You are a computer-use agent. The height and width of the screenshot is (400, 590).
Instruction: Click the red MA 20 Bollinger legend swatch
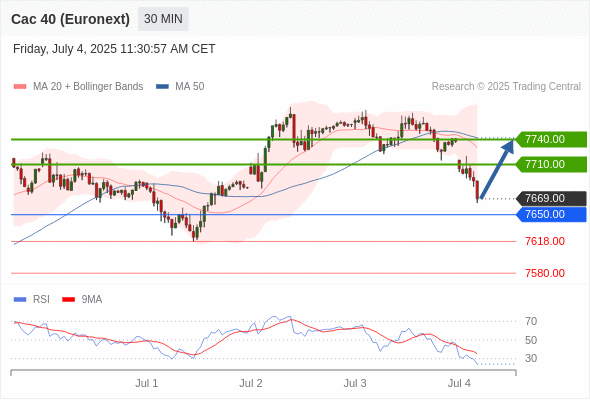point(20,87)
